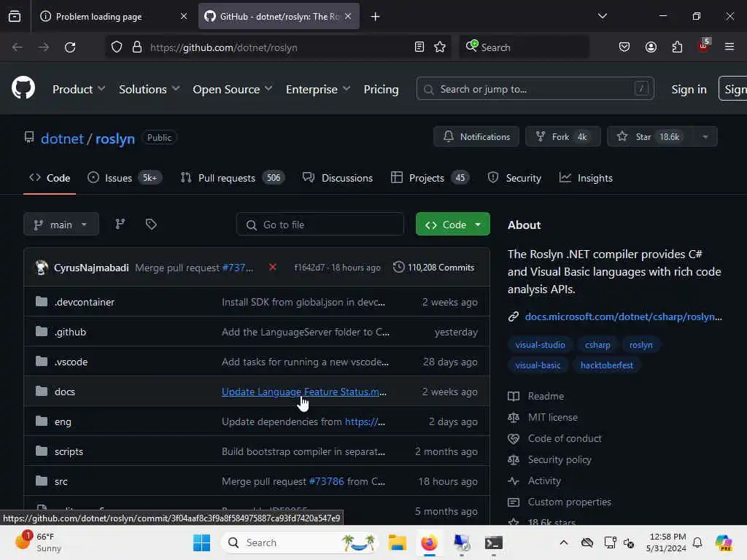Image resolution: width=747 pixels, height=560 pixels.
Task: Open main branch selector dropdown
Action: click(61, 225)
